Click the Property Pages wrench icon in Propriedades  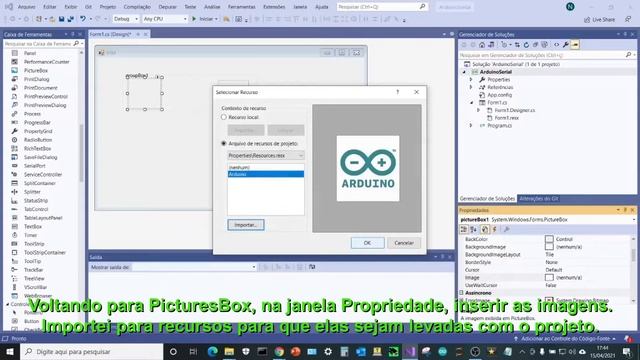tap(507, 229)
